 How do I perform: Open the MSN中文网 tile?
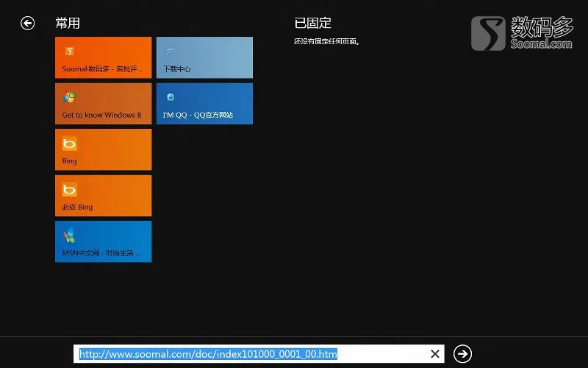coord(104,241)
